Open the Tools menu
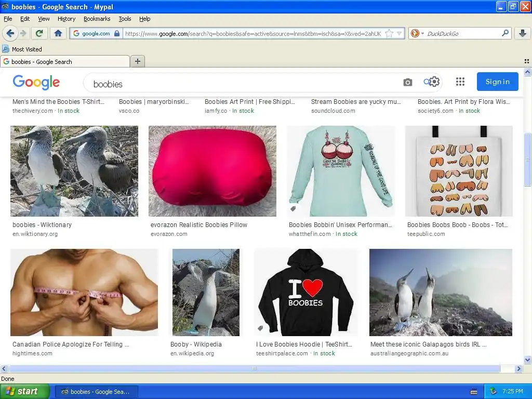The width and height of the screenshot is (532, 399). pyautogui.click(x=125, y=19)
